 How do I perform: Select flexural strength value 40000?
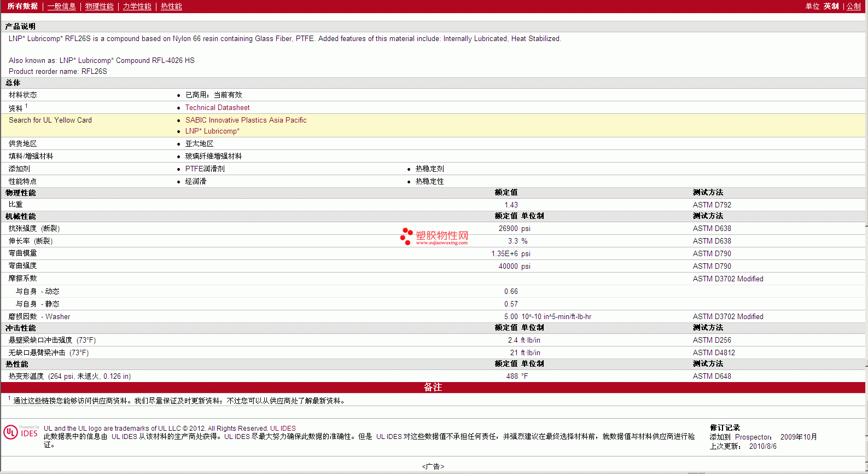(508, 267)
